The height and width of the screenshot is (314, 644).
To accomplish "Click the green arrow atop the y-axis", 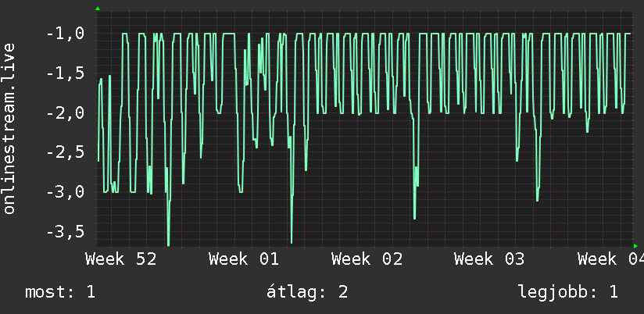I will tap(98, 9).
